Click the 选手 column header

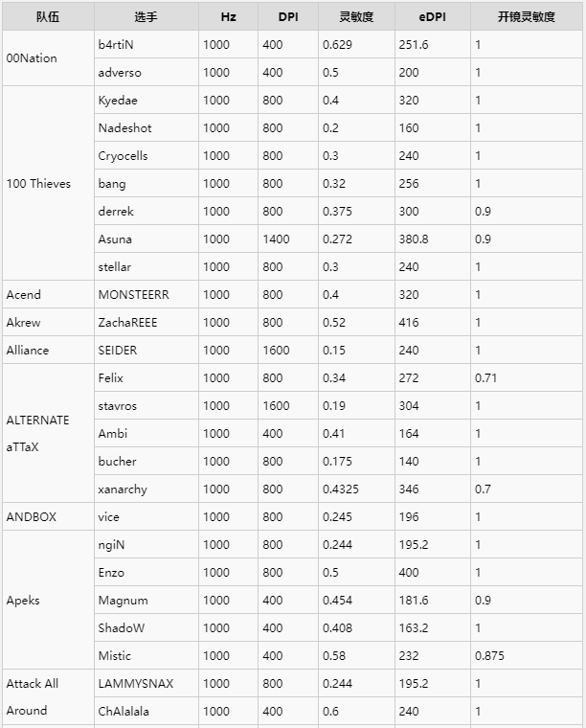pyautogui.click(x=146, y=17)
